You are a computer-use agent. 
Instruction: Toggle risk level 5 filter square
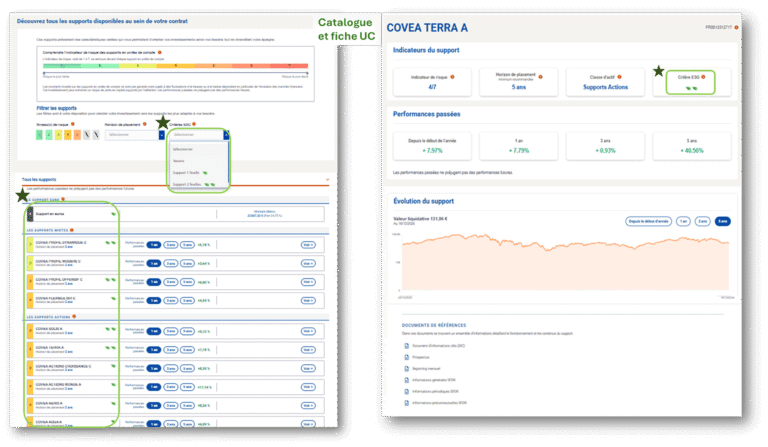77,135
